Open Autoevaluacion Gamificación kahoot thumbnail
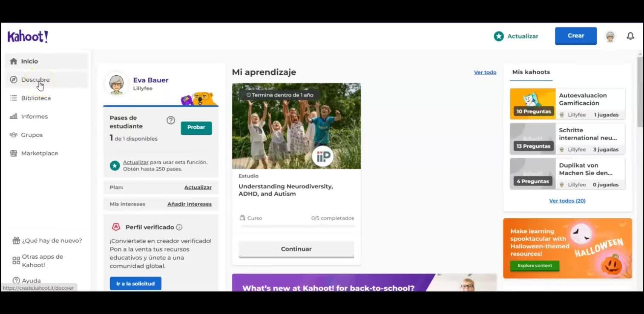Viewport: 644px width, 314px height. click(x=533, y=104)
